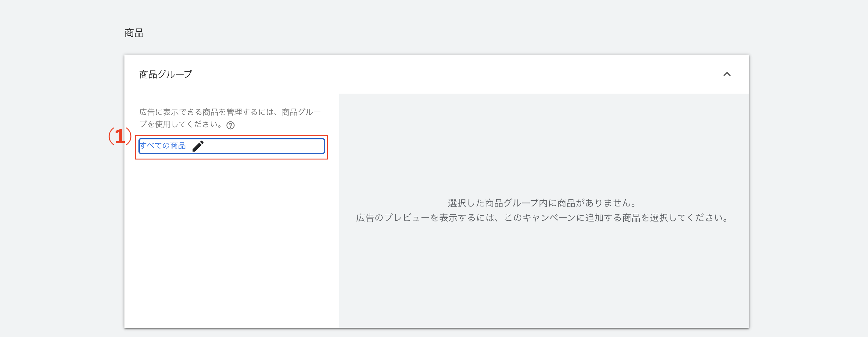This screenshot has height=337, width=868.
Task: Click the text プを使用してください
Action: click(180, 124)
